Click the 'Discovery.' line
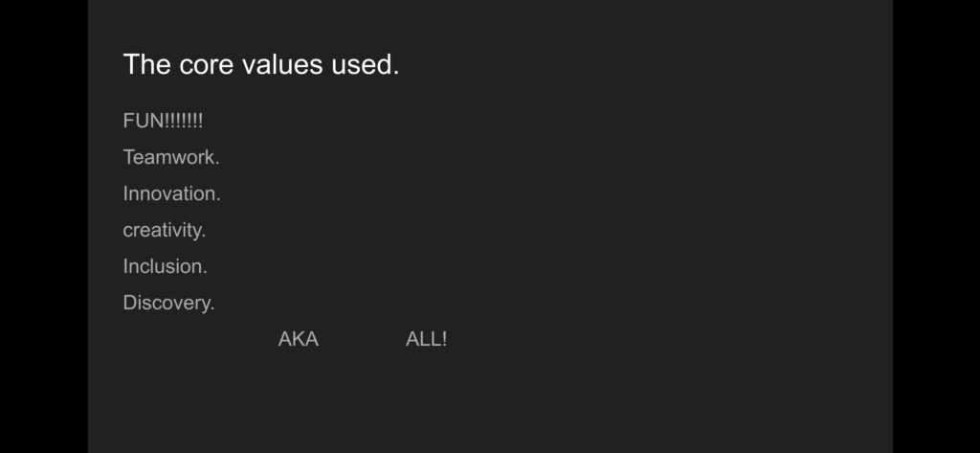Image resolution: width=980 pixels, height=453 pixels. 168,303
